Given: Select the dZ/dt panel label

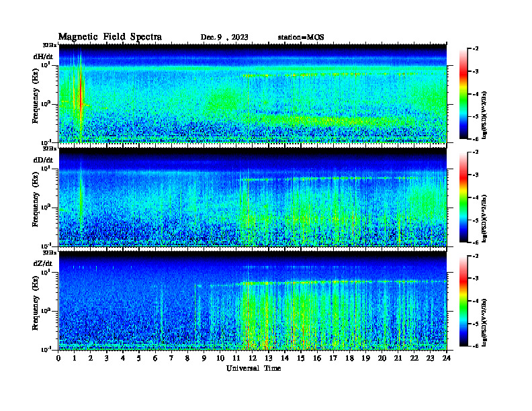Looking at the screenshot, I should click(43, 263).
